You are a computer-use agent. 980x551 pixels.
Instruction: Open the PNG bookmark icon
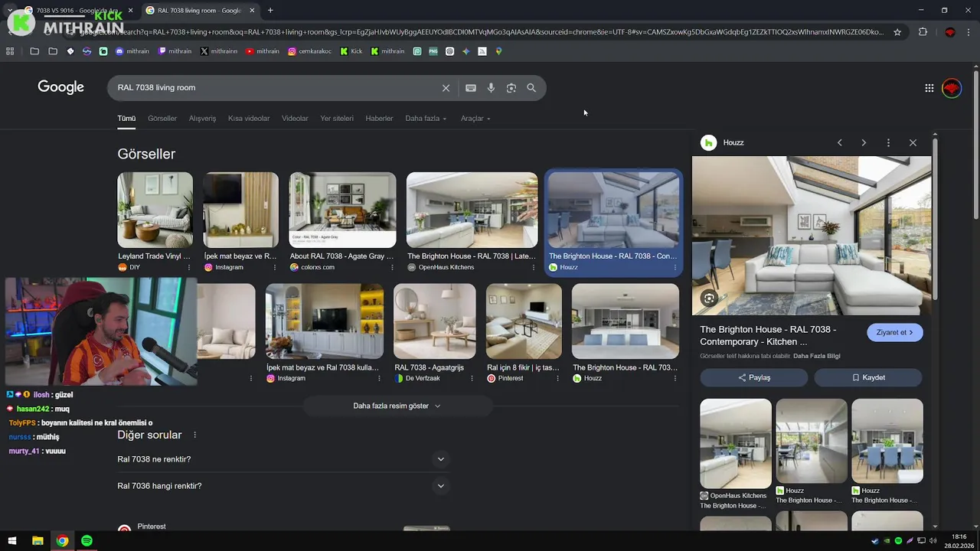click(x=433, y=51)
